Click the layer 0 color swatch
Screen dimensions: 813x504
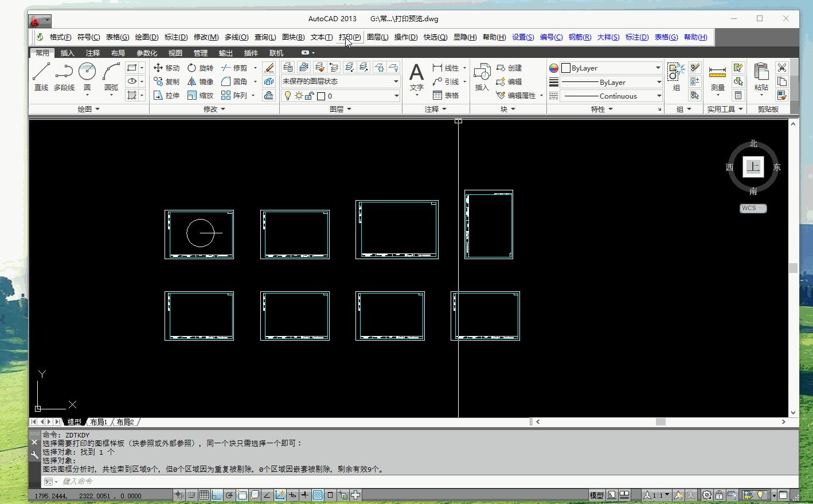point(321,96)
